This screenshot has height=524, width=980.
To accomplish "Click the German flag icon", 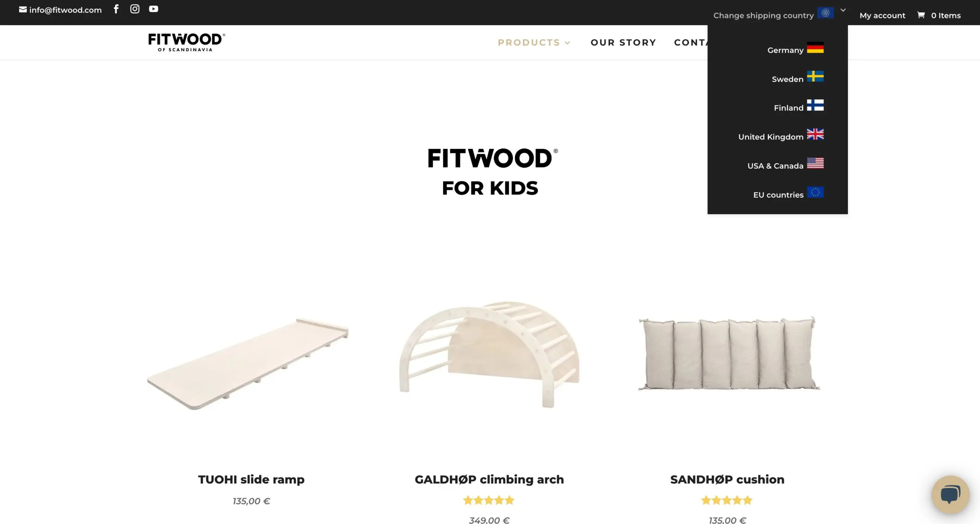I will pyautogui.click(x=815, y=47).
